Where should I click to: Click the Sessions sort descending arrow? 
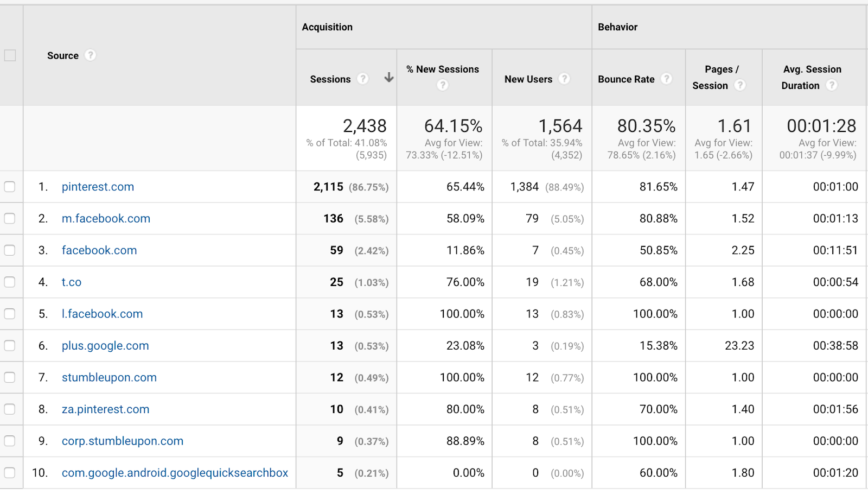pyautogui.click(x=389, y=78)
